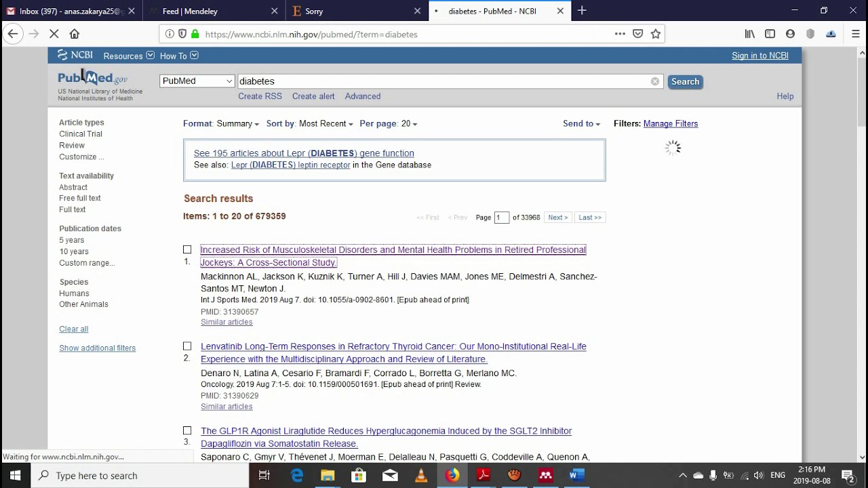Go to browser Home icon
Image resolution: width=868 pixels, height=488 pixels.
click(x=75, y=34)
